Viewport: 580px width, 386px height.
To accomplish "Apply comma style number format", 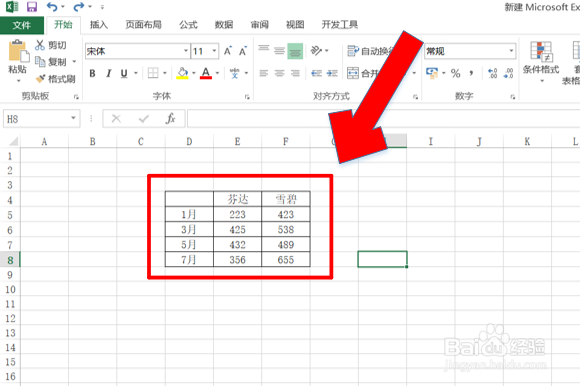I will pos(471,73).
